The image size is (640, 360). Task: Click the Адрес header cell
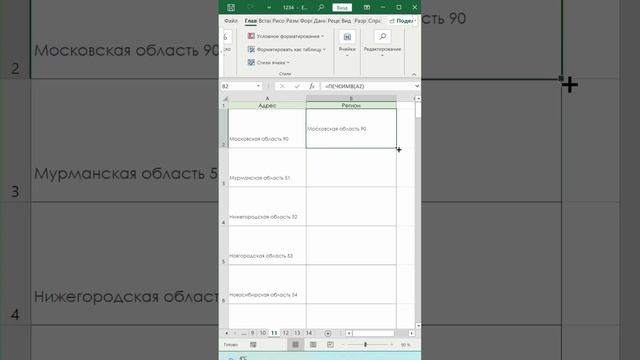point(267,105)
